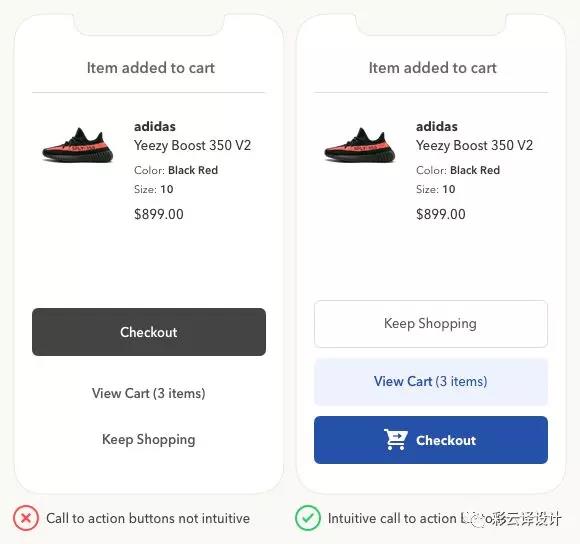The width and height of the screenshot is (580, 544).
Task: Open Yeezy Boost 350 V2 title on right phone
Action: (474, 145)
